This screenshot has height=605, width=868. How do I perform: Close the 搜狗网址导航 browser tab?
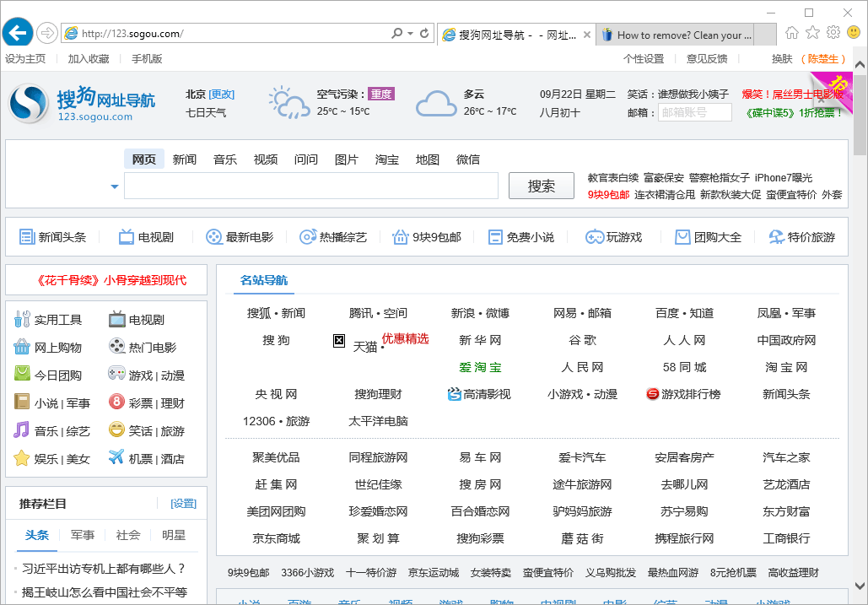[x=587, y=35]
